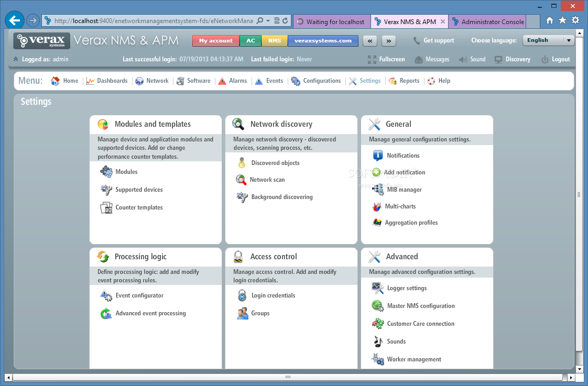Screen dimensions: 588x386
Task: Open the Worker management link
Action: (x=414, y=359)
